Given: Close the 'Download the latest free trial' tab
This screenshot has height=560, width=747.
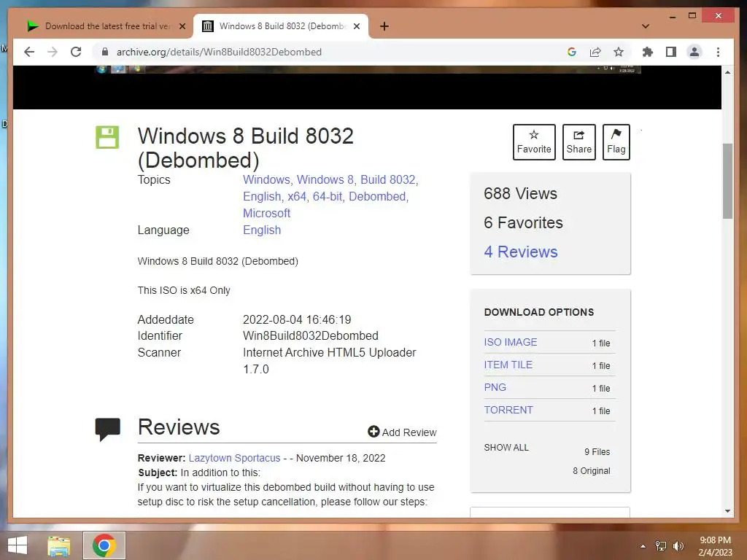Looking at the screenshot, I should pos(182,26).
